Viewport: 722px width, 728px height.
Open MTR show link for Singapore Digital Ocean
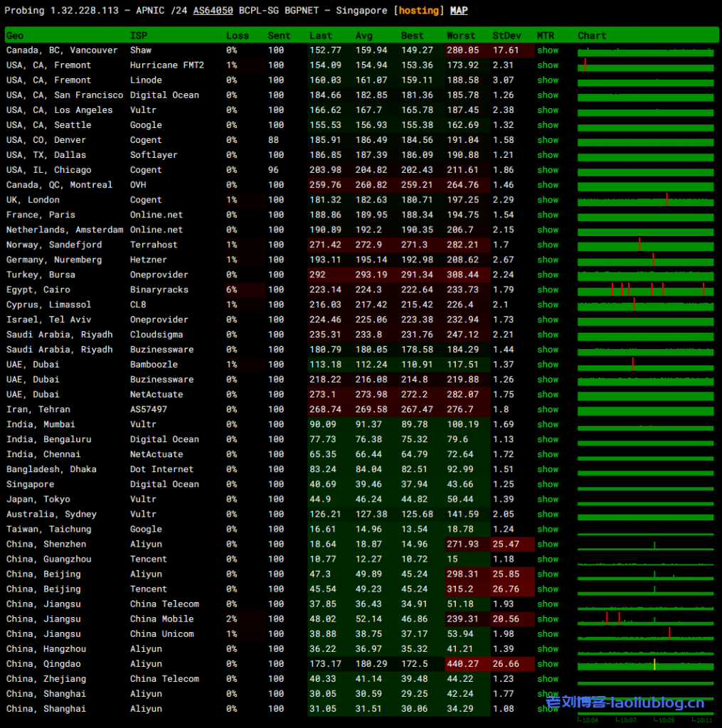[x=548, y=484]
